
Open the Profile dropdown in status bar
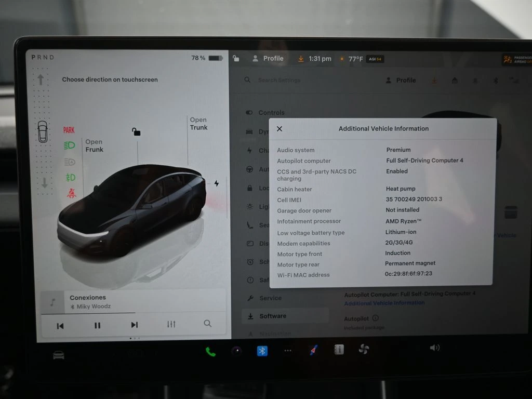(x=268, y=59)
